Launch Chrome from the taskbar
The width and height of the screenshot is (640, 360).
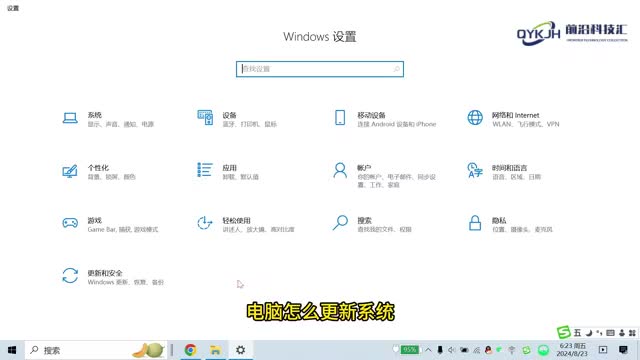190,350
